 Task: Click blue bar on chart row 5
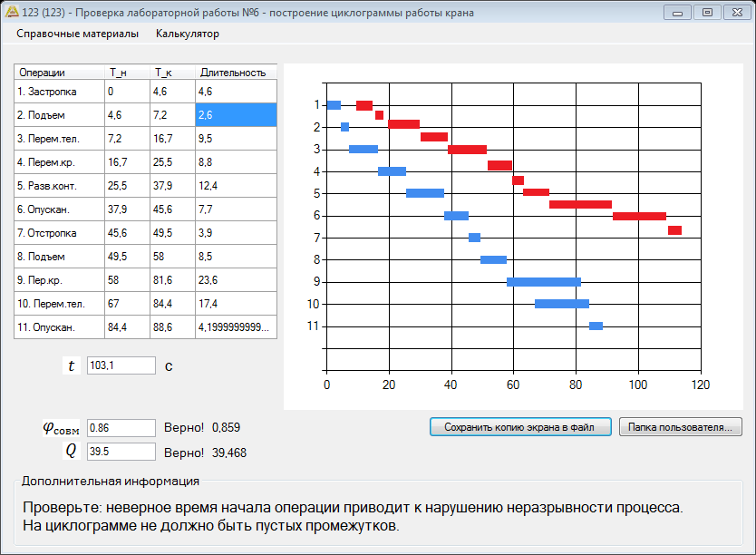click(425, 193)
